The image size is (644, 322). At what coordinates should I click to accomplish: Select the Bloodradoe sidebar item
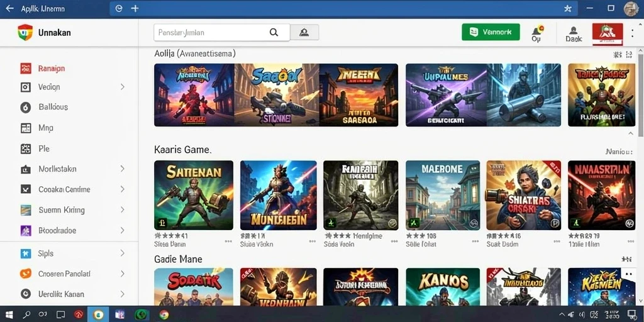click(57, 230)
